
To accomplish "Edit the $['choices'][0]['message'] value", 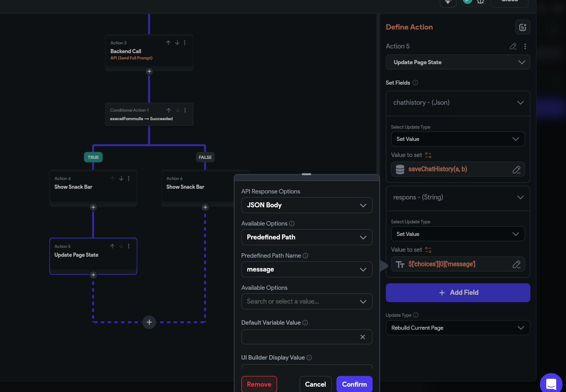I will coord(517,264).
